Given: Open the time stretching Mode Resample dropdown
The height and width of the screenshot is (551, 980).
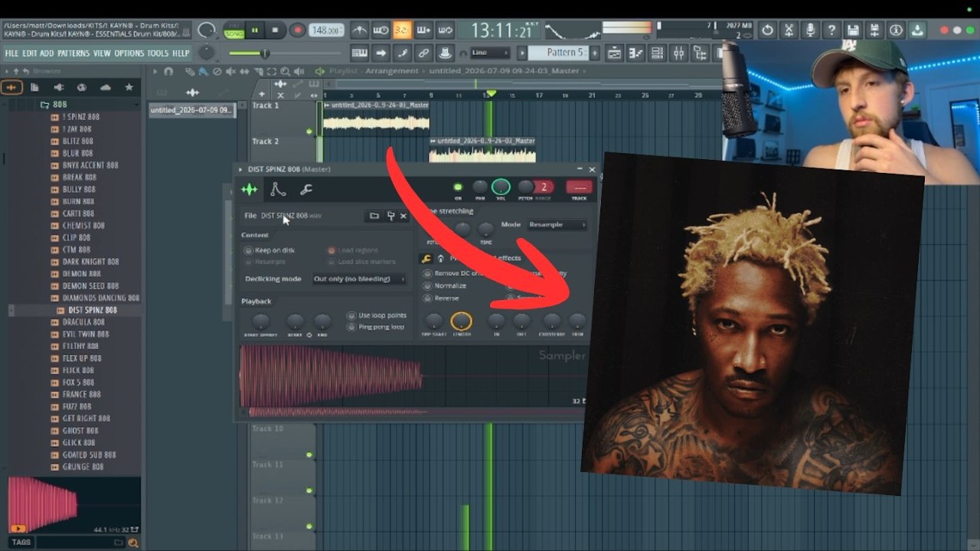Looking at the screenshot, I should (x=556, y=224).
